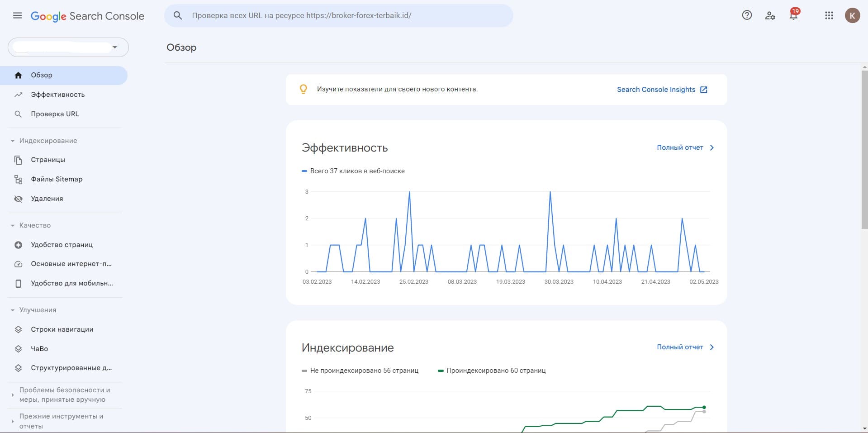Open the ЧаВо report

pyautogui.click(x=64, y=349)
